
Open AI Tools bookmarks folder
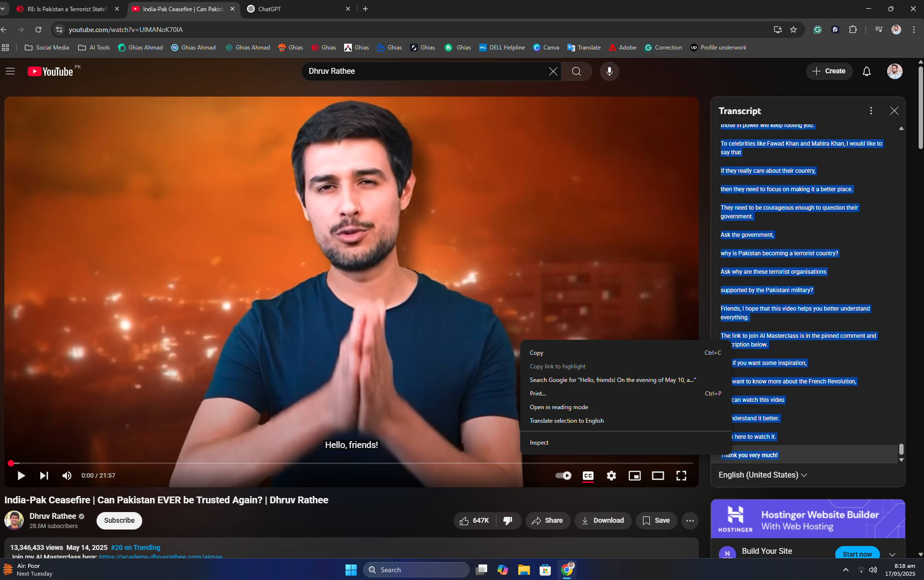94,48
